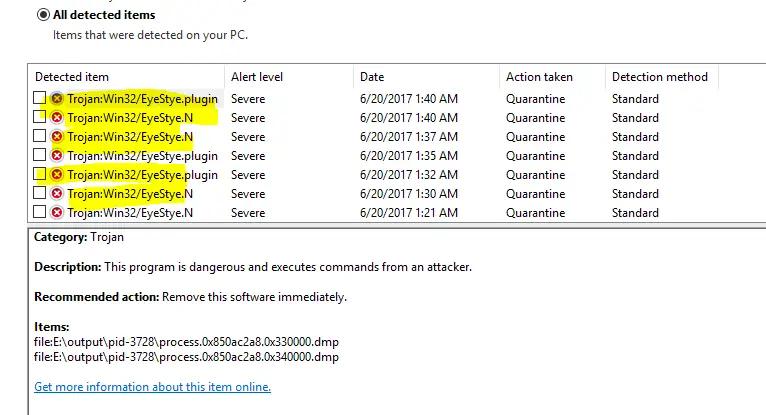766x415 pixels.
Task: Click Quarantine action in 1:30 AM row
Action: [x=535, y=194]
